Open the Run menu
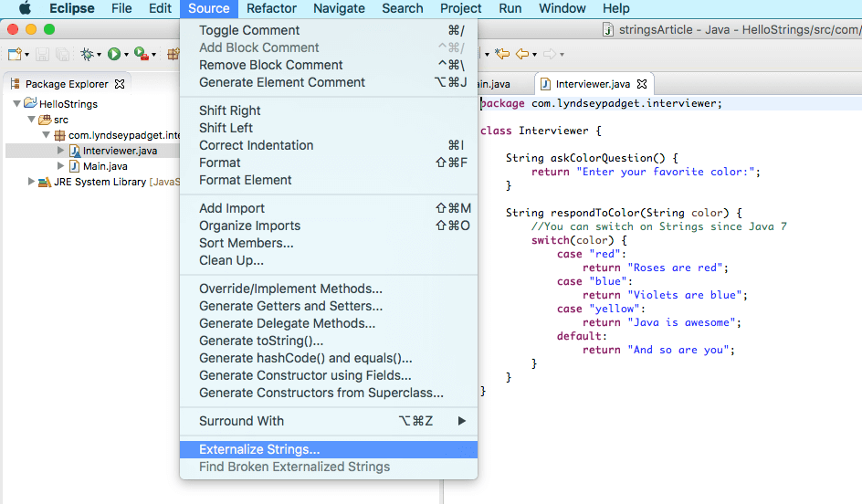 click(510, 8)
